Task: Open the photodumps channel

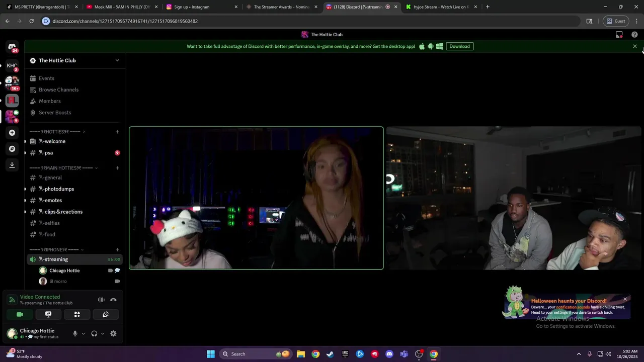Action: click(x=74, y=189)
